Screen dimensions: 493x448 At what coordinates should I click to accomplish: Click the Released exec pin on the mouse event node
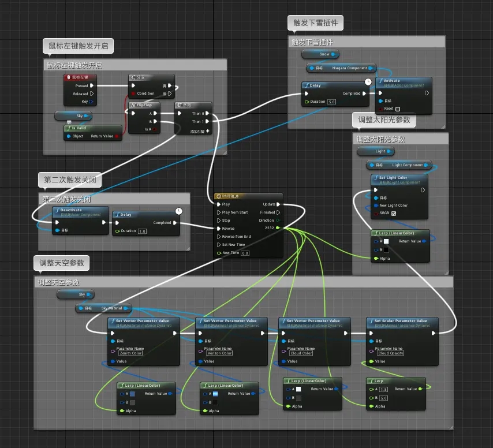coord(92,94)
